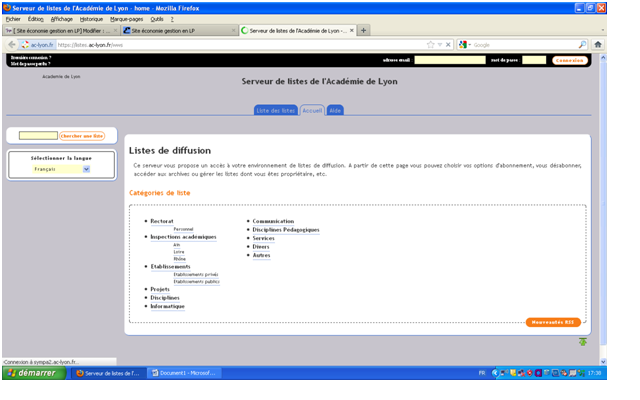
Task: Open the Rhône sublink
Action: click(x=180, y=259)
